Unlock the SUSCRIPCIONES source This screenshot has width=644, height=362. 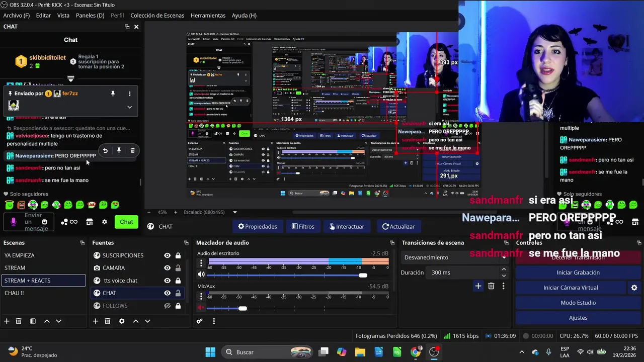click(x=178, y=255)
